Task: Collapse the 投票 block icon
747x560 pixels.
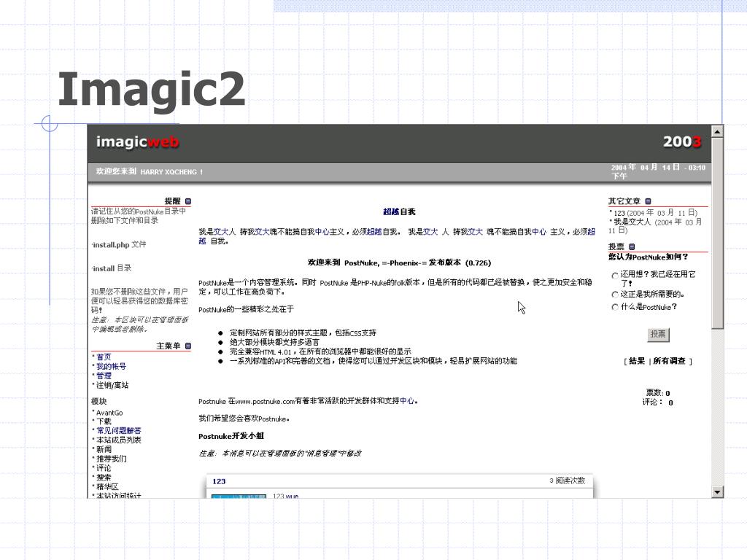Action: tap(632, 246)
